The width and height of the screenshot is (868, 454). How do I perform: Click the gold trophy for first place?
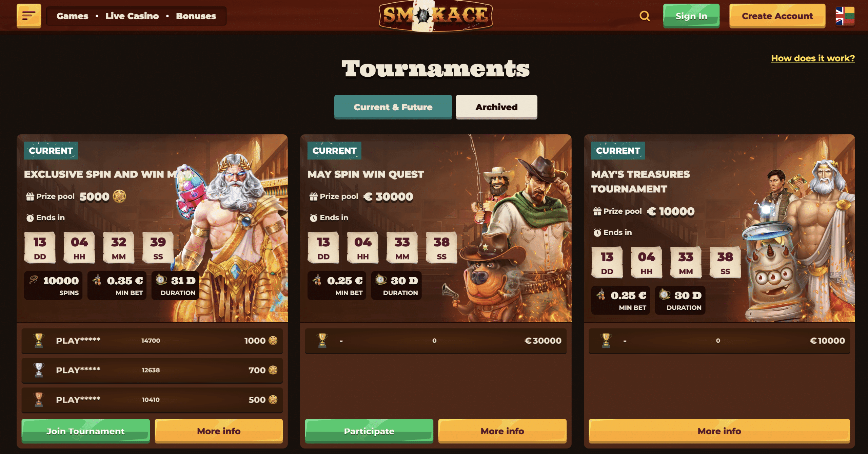pos(39,340)
